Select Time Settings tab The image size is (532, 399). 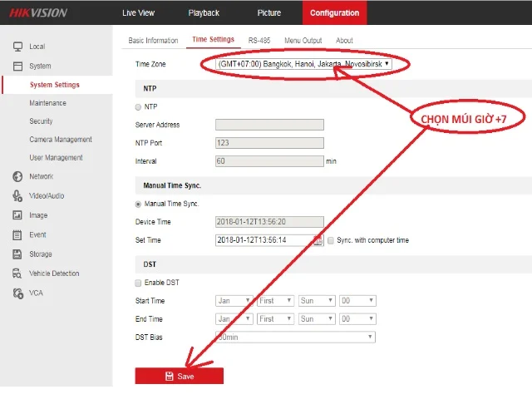[x=213, y=40]
